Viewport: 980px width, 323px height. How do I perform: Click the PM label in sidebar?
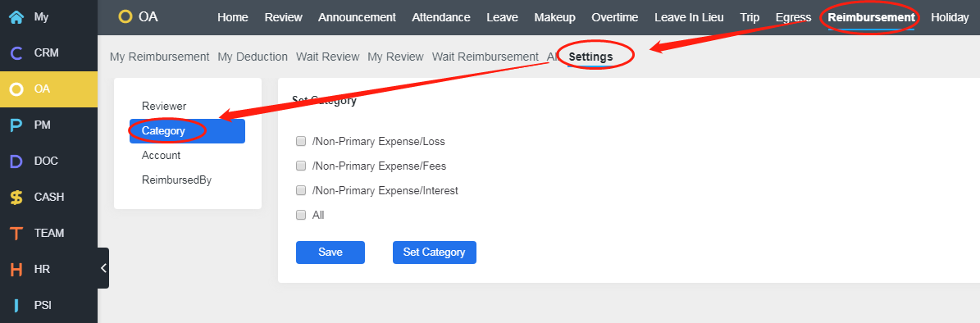click(43, 125)
